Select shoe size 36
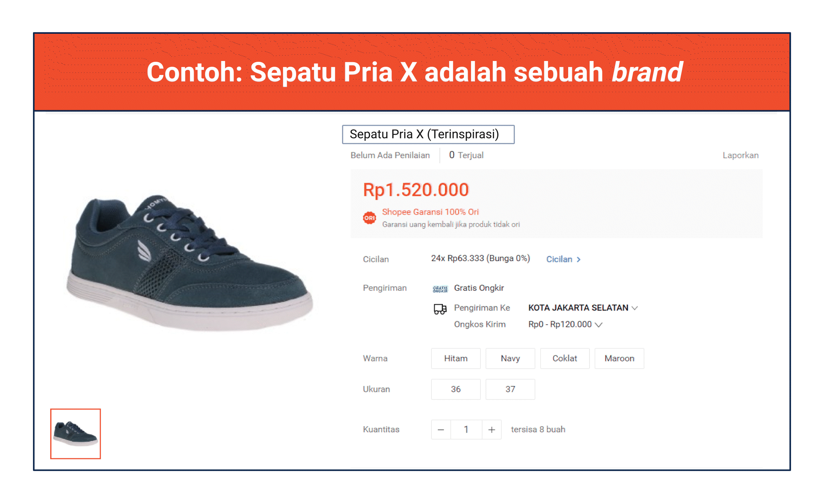 point(456,390)
